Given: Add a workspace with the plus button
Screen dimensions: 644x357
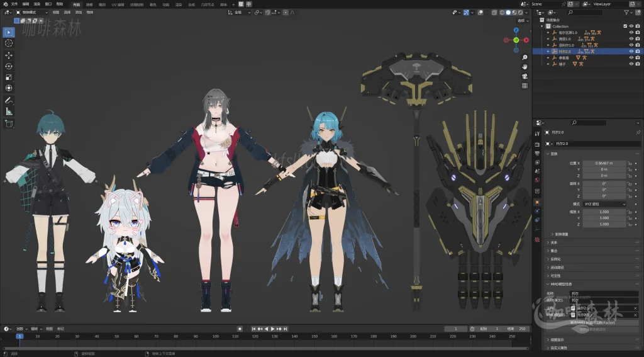Looking at the screenshot, I should pos(234,4).
